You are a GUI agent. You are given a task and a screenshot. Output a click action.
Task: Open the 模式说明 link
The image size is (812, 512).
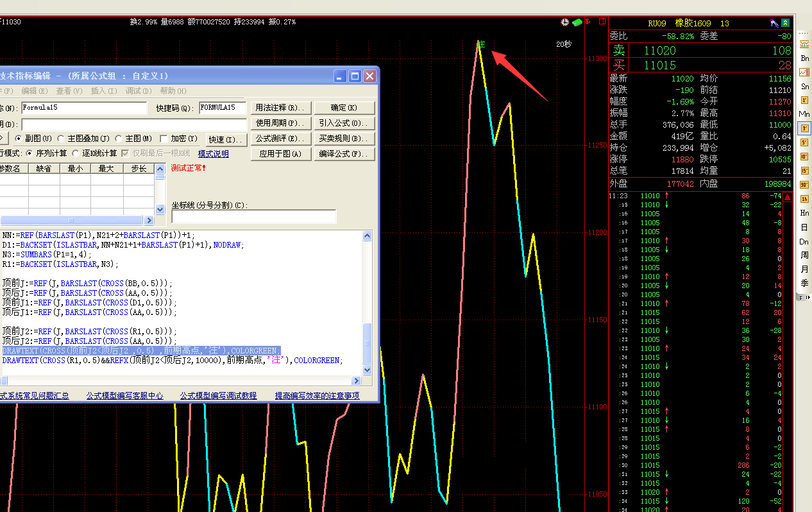pos(213,154)
